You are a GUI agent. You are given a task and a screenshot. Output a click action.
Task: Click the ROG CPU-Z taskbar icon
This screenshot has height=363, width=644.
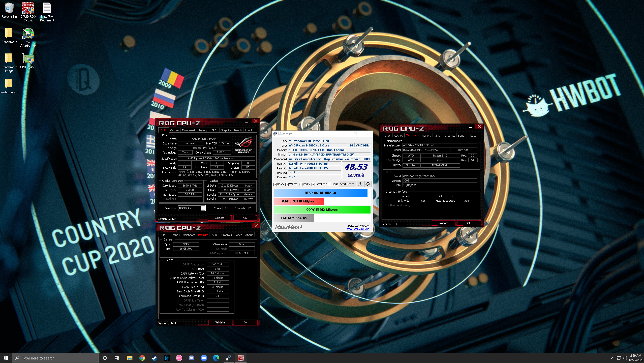pos(241,358)
